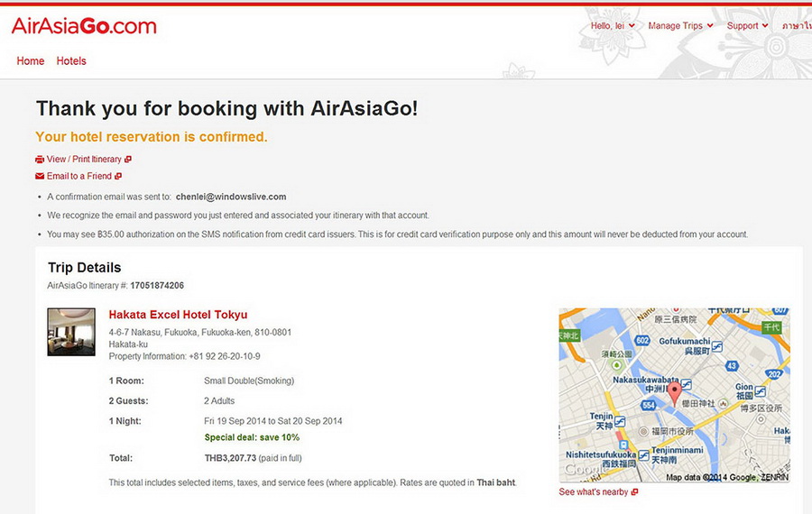Click the hotel room thumbnail photo
Image resolution: width=812 pixels, height=514 pixels.
[71, 332]
